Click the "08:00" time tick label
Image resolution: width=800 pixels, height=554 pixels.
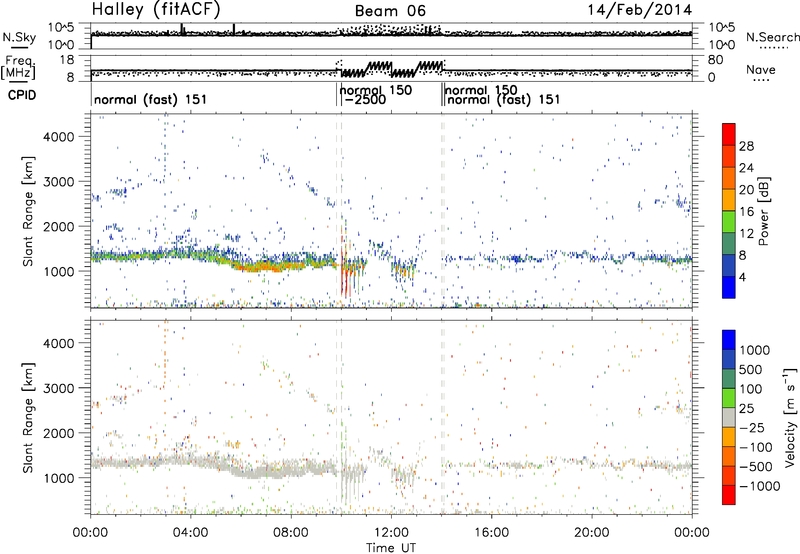[291, 533]
